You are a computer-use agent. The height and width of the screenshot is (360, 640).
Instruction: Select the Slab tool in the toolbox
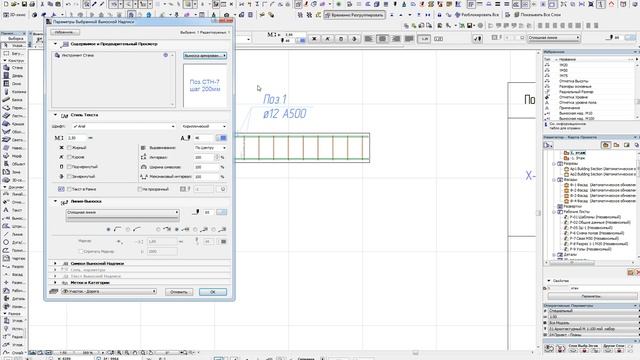pos(12,108)
